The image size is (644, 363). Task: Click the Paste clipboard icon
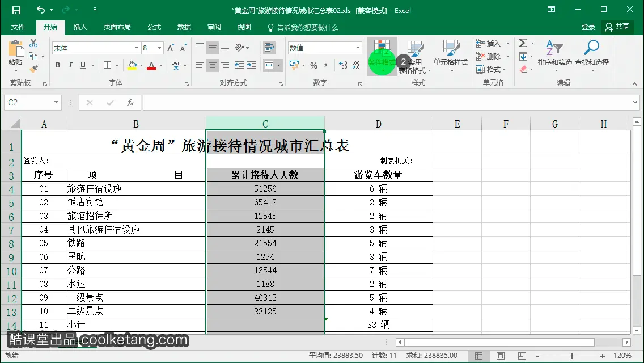16,48
